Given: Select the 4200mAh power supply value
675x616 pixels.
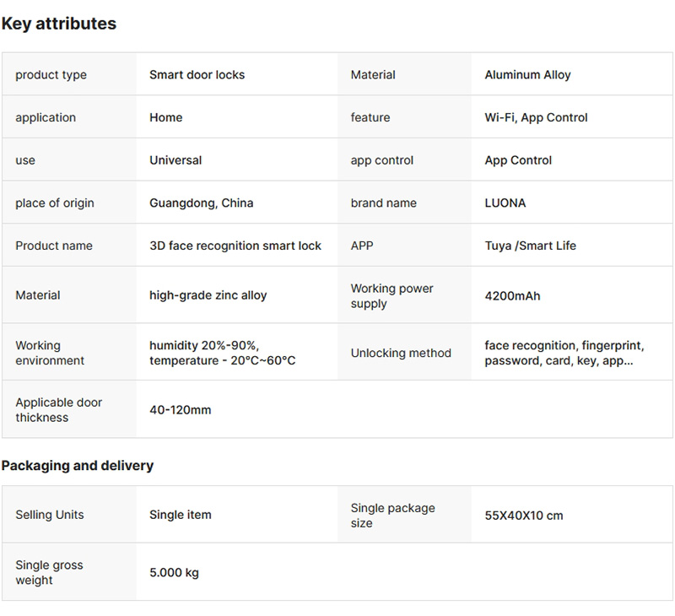Looking at the screenshot, I should [512, 295].
